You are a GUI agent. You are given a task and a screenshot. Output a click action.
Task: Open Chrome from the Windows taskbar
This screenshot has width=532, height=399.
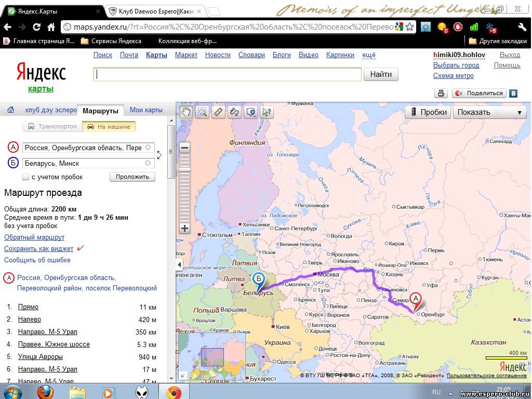tap(174, 392)
